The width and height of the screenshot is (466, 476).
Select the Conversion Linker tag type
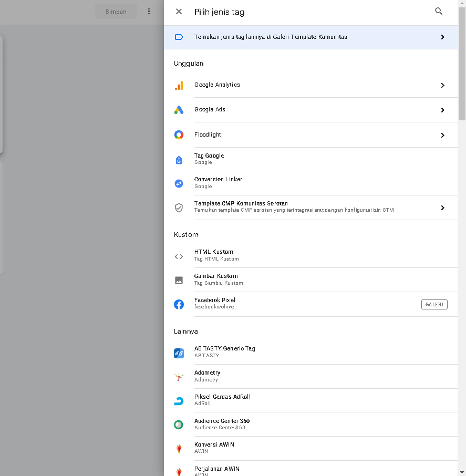310,183
